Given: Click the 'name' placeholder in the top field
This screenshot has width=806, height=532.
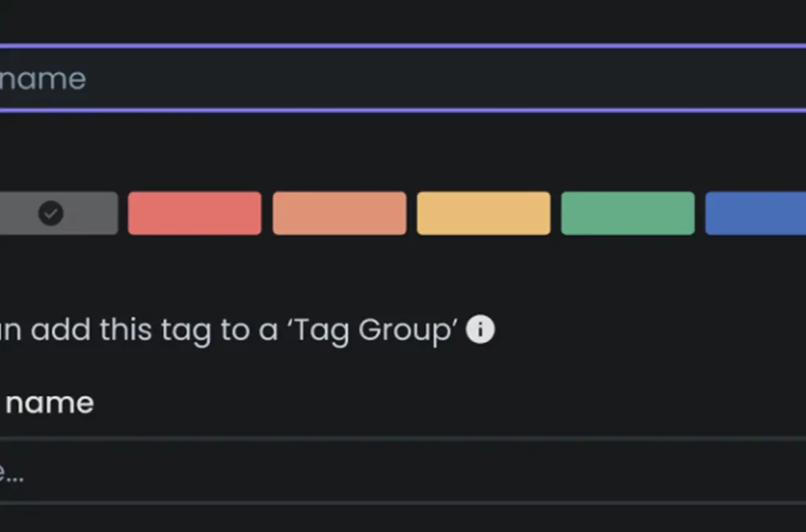Looking at the screenshot, I should point(43,79).
